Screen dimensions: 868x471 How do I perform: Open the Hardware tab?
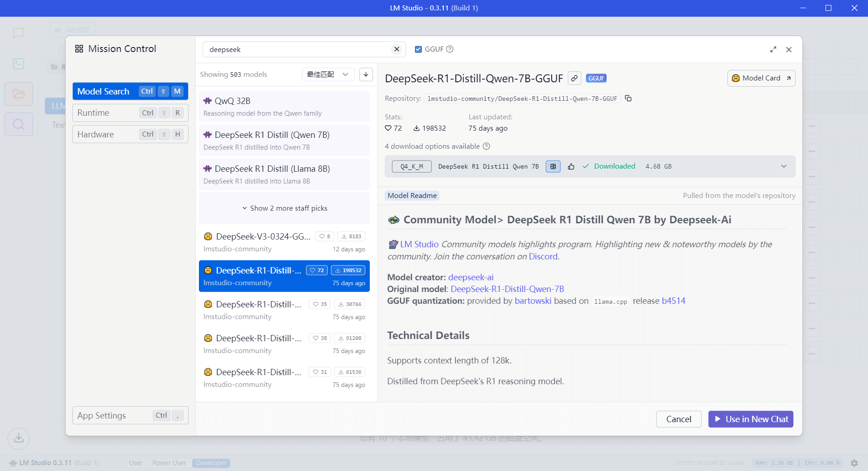tap(130, 134)
